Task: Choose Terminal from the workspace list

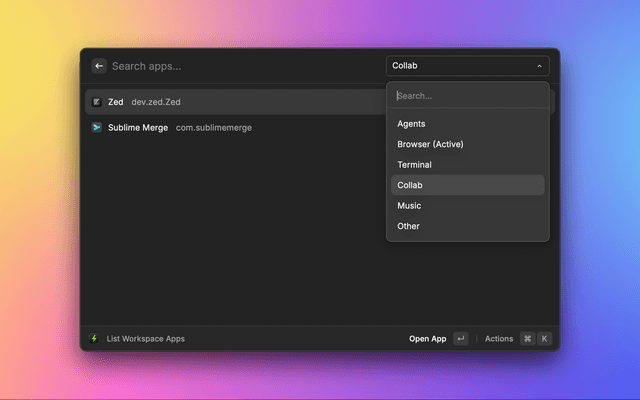Action: [467, 164]
